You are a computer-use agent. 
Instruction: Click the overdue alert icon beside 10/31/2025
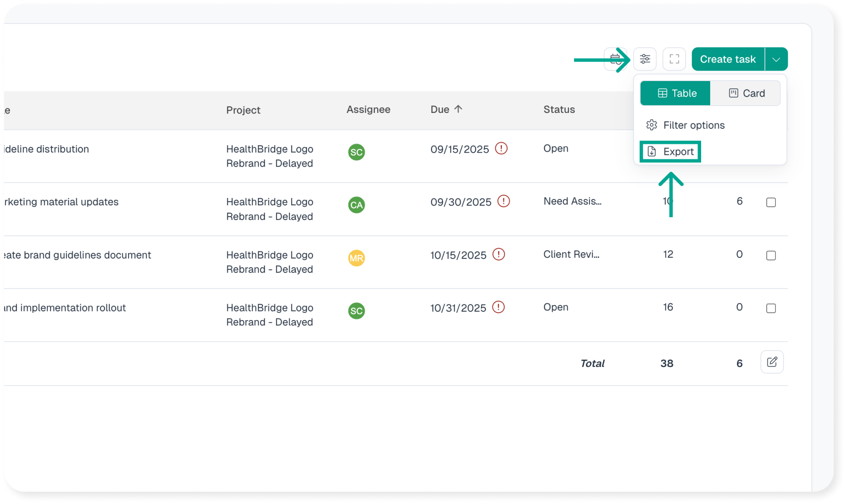point(498,307)
